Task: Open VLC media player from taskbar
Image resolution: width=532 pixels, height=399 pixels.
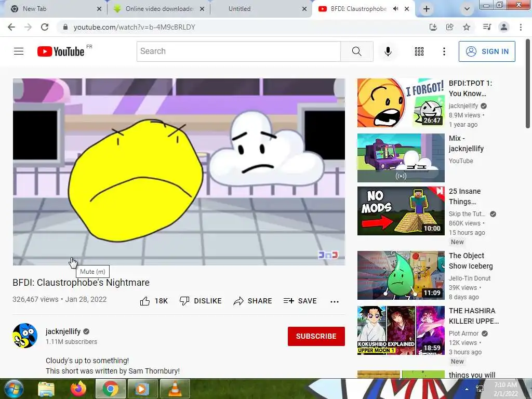Action: [x=175, y=389]
